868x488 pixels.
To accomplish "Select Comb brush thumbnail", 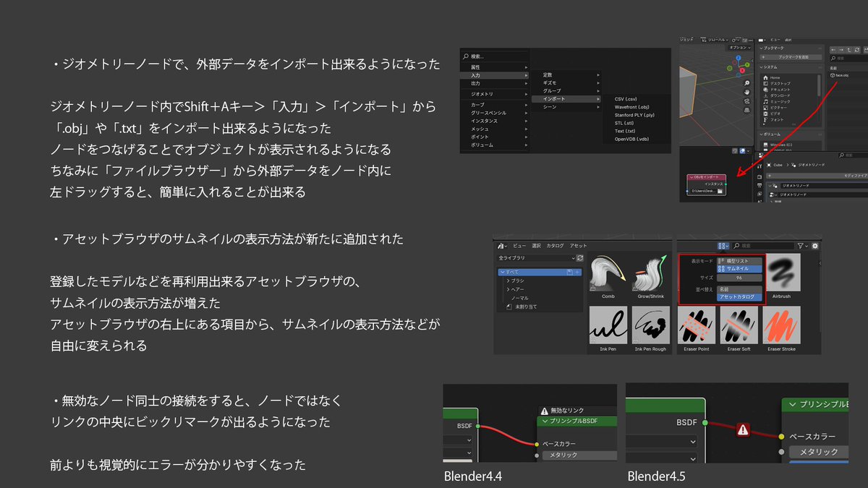I will click(x=608, y=273).
